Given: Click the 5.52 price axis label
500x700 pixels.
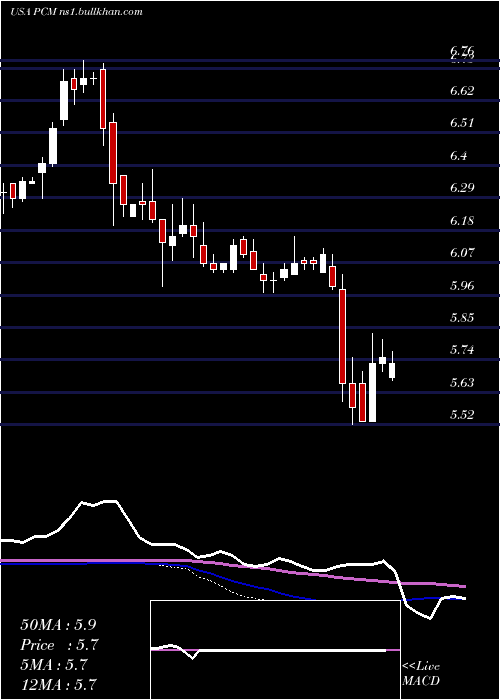Looking at the screenshot, I should click(462, 415).
